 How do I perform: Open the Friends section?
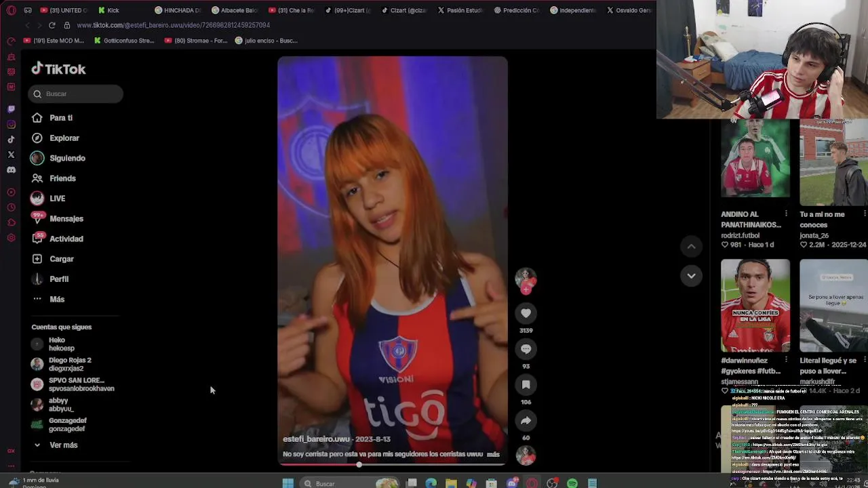coord(54,178)
